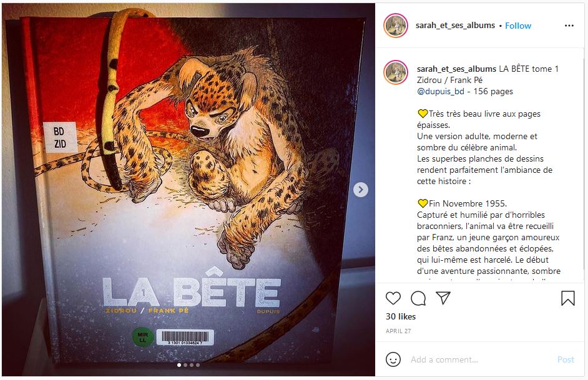Click the Post comment button
This screenshot has width=588, height=380.
(x=566, y=360)
